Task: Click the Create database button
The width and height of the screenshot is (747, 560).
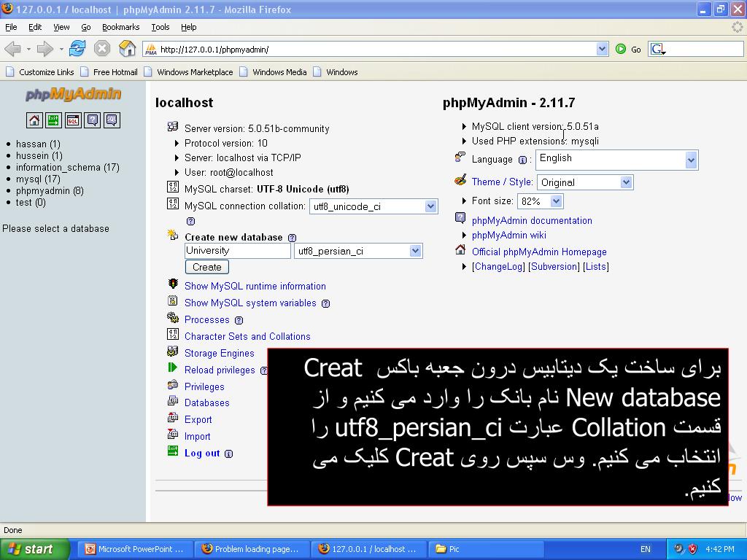Action: [x=206, y=267]
